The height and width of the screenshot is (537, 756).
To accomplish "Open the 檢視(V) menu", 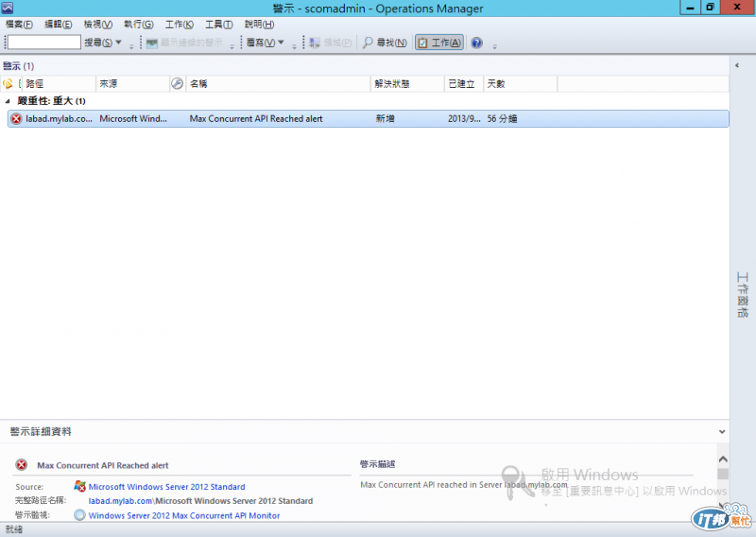I will pyautogui.click(x=98, y=25).
